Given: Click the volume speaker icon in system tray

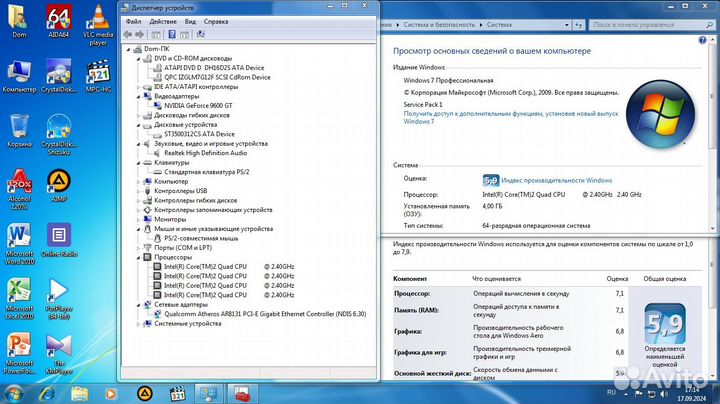Looking at the screenshot, I should [x=664, y=394].
